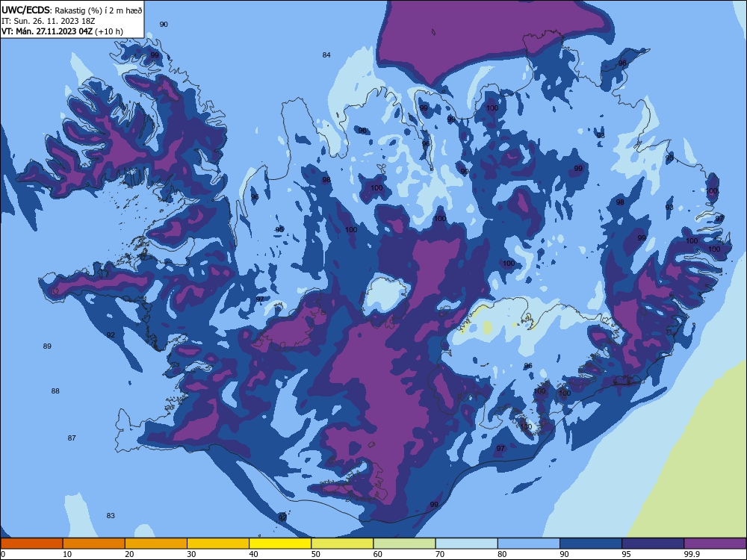747x560 pixels.
Task: Click the legend tick label '70'
Action: click(x=440, y=554)
